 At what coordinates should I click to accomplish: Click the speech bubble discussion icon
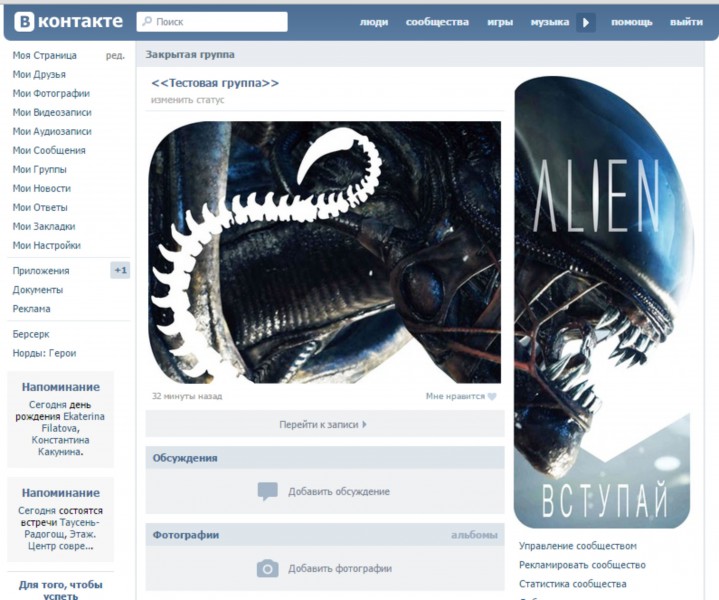[x=268, y=491]
